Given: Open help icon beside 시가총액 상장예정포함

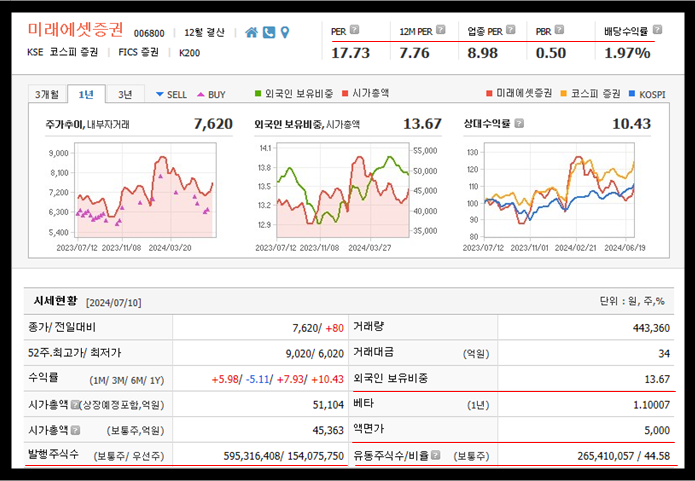Looking at the screenshot, I should pyautogui.click(x=75, y=404).
